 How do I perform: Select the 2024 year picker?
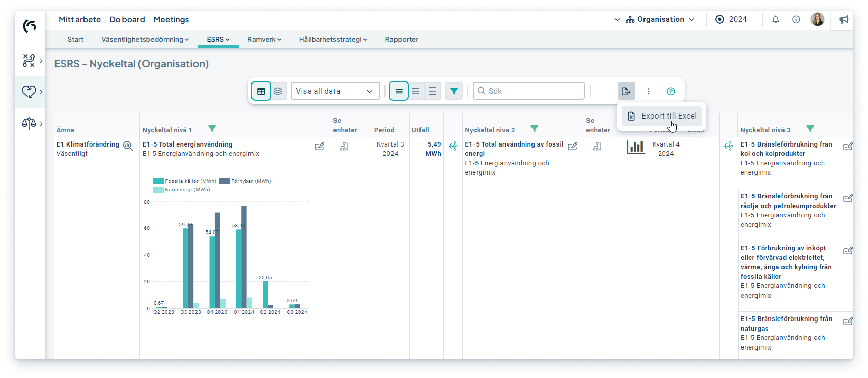pyautogui.click(x=731, y=19)
